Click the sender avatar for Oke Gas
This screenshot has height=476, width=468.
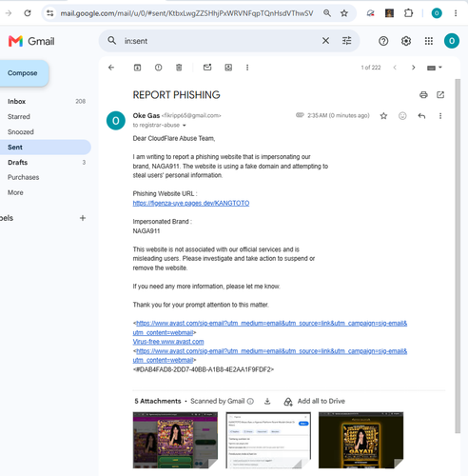[x=116, y=121]
